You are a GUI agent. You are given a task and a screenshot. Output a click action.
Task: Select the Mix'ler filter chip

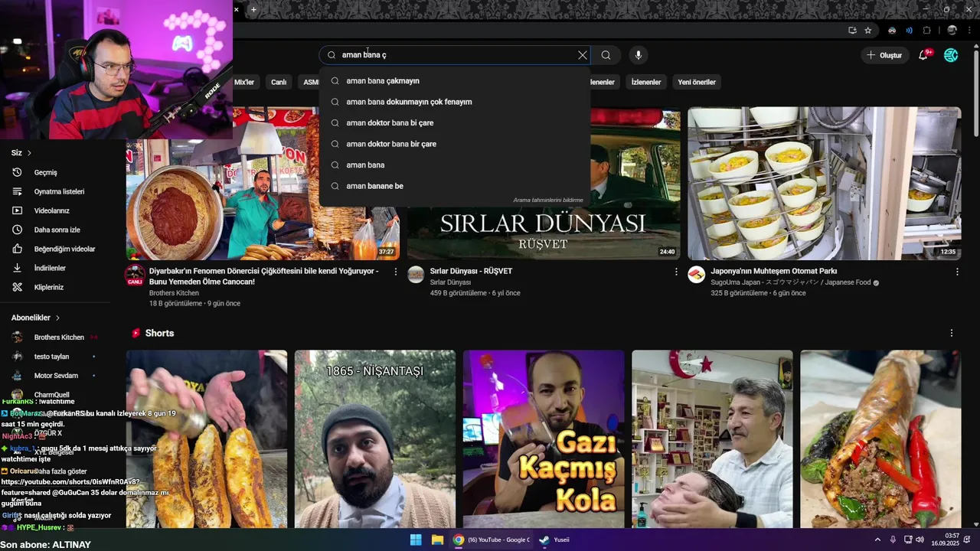tap(244, 82)
